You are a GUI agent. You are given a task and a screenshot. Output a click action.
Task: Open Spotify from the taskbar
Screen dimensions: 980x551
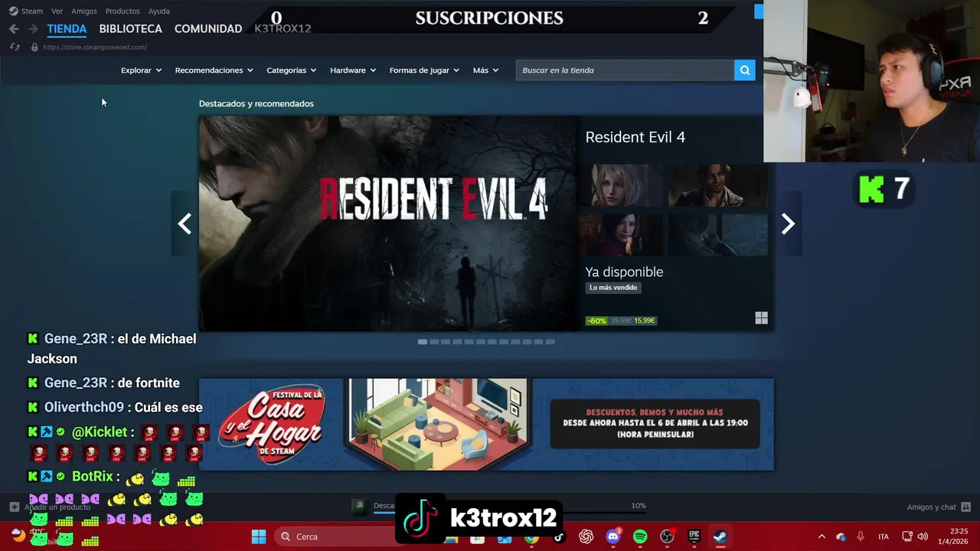(x=640, y=537)
